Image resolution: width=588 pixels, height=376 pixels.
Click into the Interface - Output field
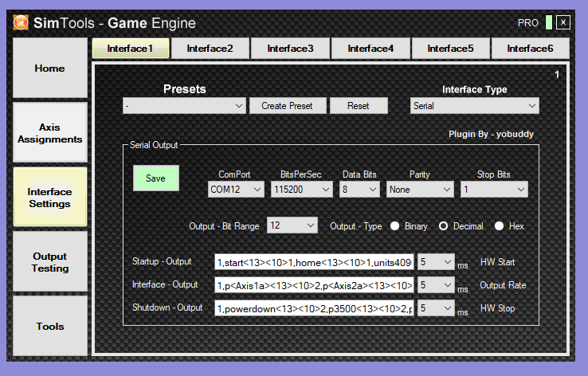click(x=314, y=285)
